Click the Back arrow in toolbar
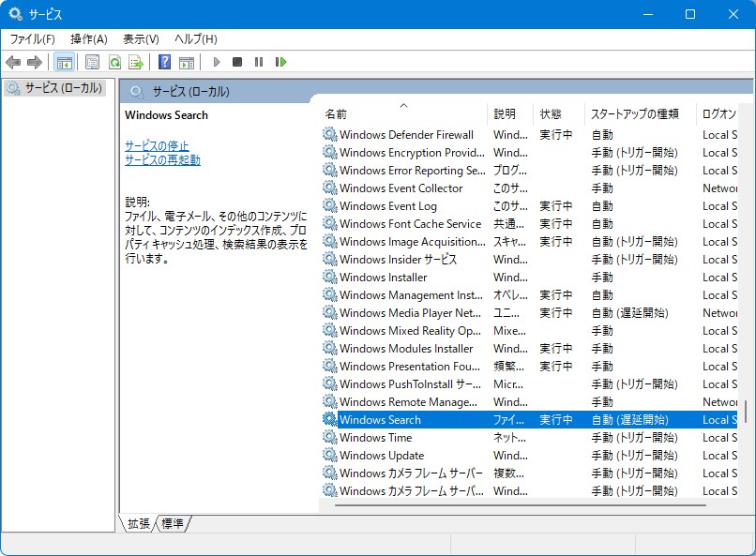 click(x=13, y=62)
